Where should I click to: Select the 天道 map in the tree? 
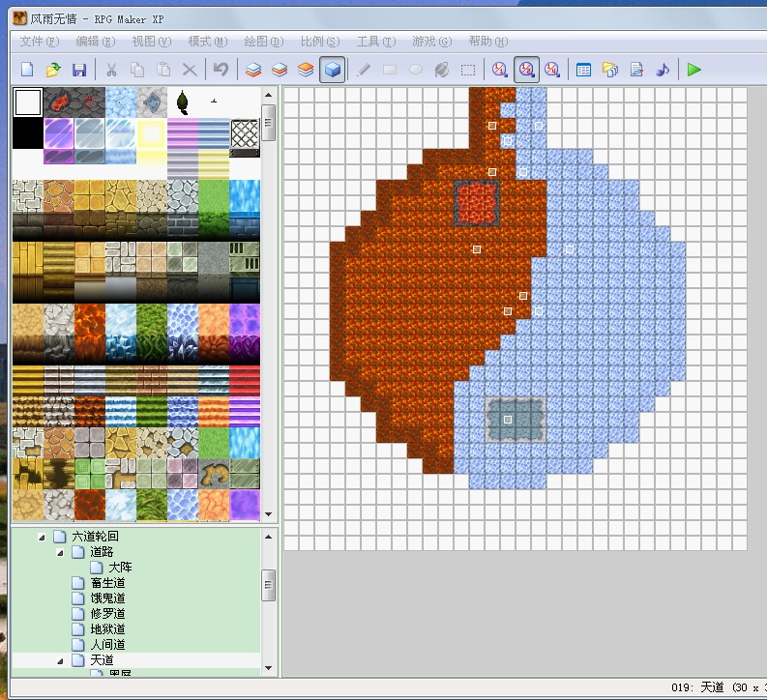point(102,660)
